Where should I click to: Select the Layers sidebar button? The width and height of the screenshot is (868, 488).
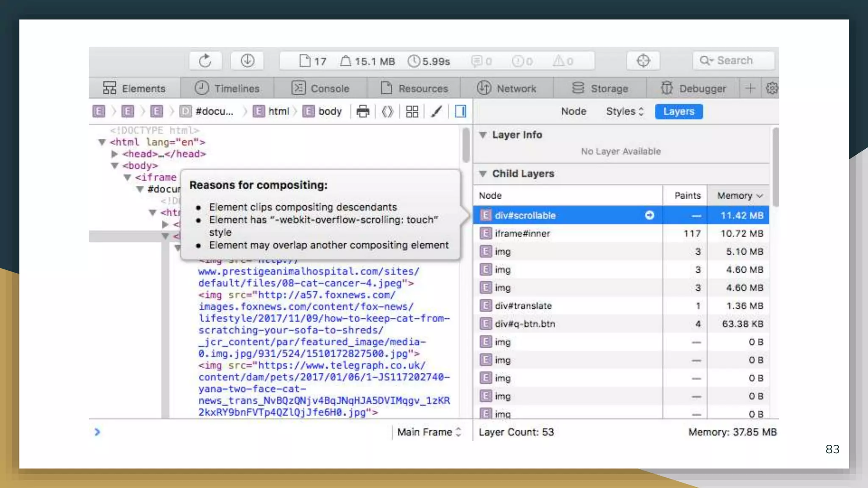pos(679,111)
